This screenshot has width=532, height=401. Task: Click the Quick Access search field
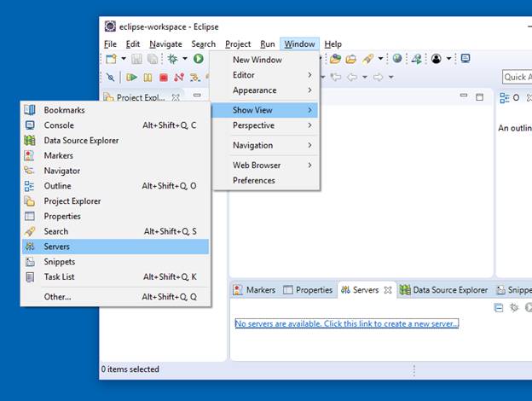pos(516,78)
